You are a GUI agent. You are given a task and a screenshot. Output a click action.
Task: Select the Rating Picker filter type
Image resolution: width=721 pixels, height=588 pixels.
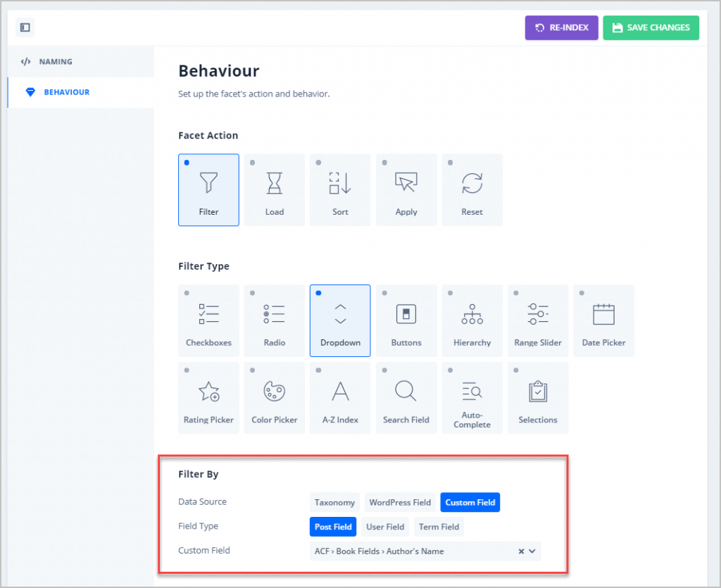point(208,397)
